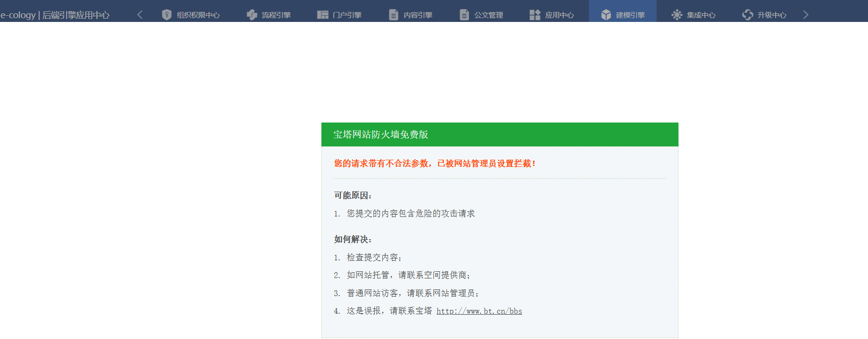Click the 公文管理 file icon
868x339 pixels.
[464, 15]
